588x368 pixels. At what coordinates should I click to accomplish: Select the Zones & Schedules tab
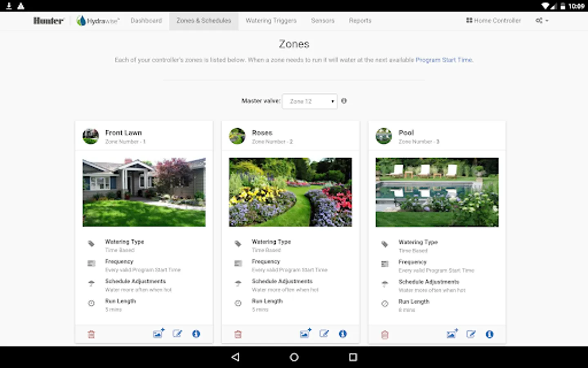[204, 20]
